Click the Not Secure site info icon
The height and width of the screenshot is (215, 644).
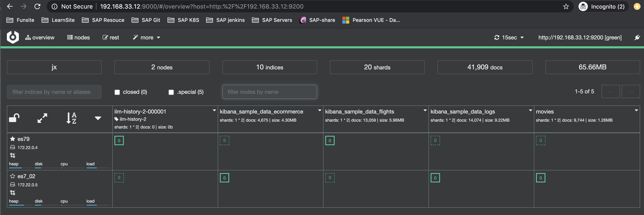[54, 6]
